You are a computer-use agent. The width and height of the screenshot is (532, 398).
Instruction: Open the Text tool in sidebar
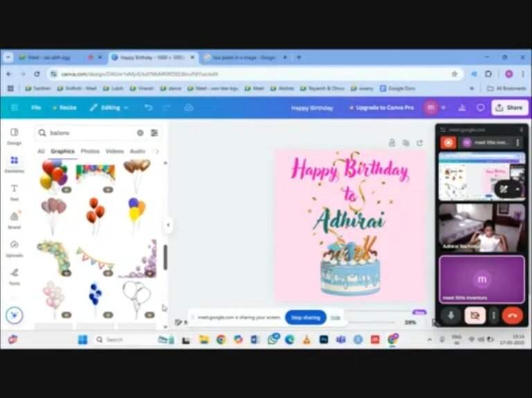[14, 191]
